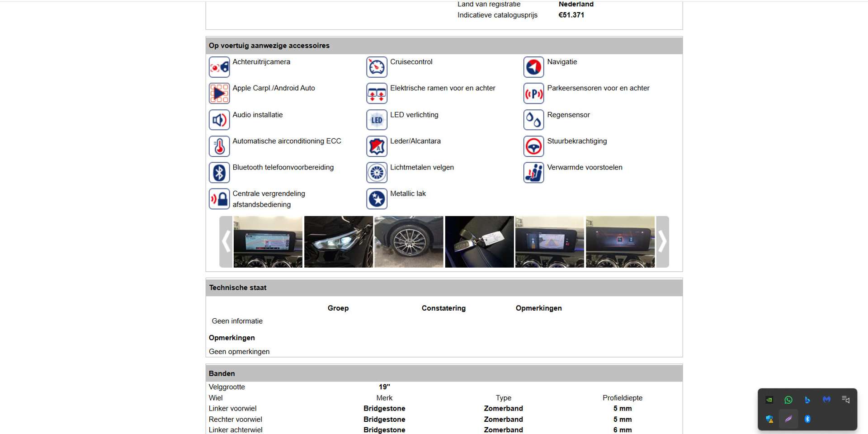
Task: Click the Regensensor droplets icon
Action: [533, 120]
